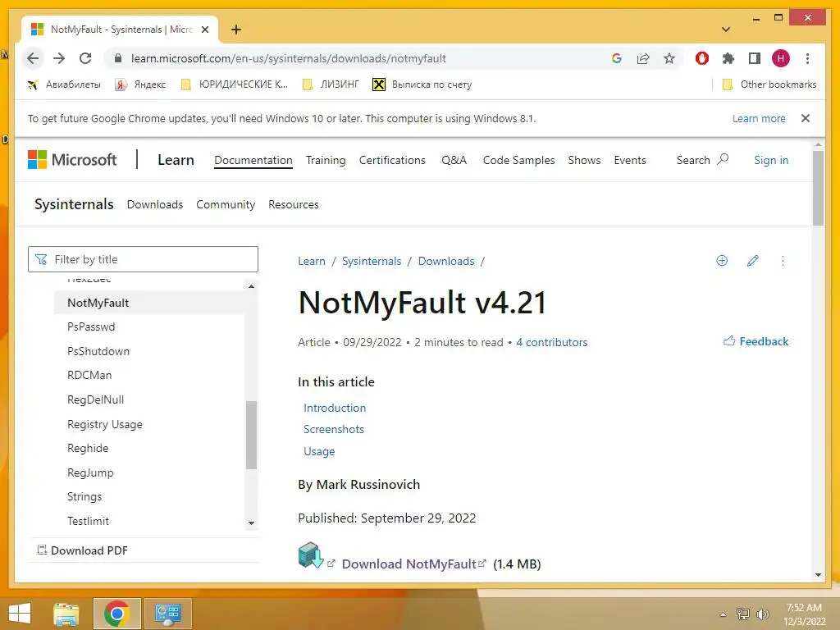
Task: Click the Search button with magnifier
Action: click(x=702, y=160)
